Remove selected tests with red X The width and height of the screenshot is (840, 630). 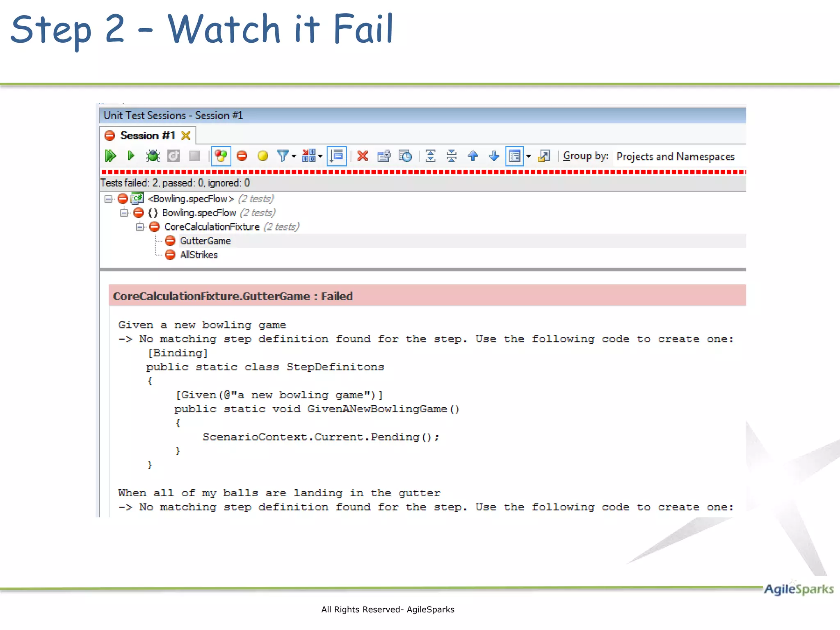click(x=363, y=156)
